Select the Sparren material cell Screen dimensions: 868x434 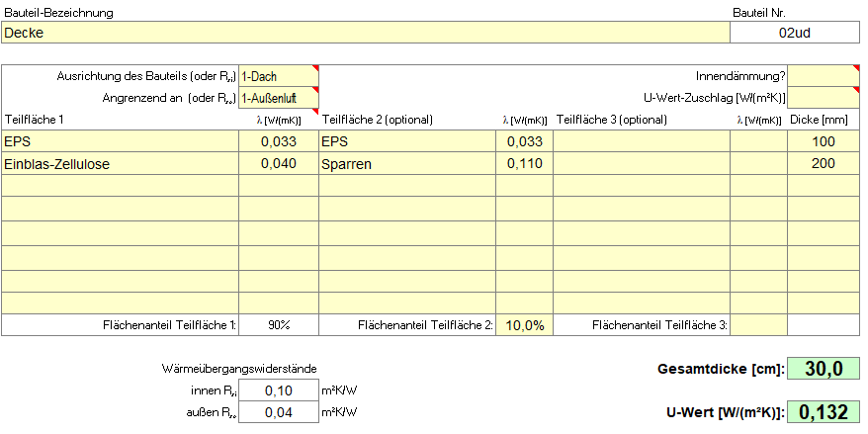(407, 163)
